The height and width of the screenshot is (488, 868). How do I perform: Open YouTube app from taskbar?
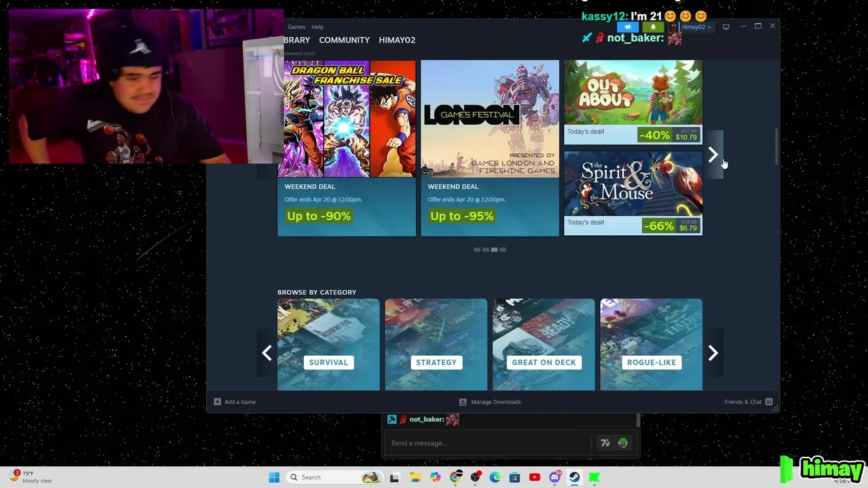point(534,477)
